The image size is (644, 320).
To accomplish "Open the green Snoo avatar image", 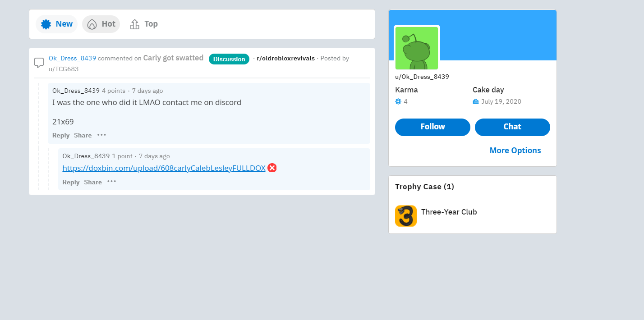I will pos(417,48).
